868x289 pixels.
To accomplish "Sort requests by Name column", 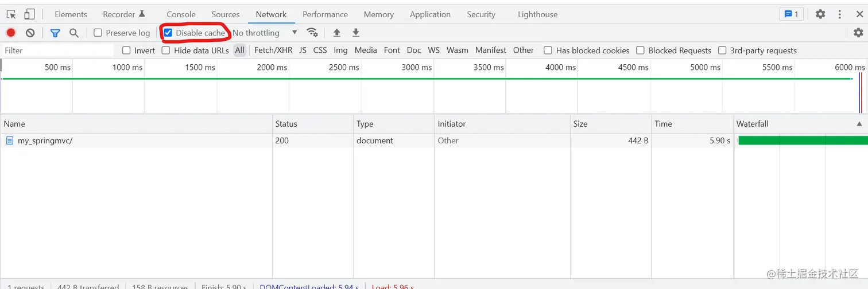I will point(136,124).
